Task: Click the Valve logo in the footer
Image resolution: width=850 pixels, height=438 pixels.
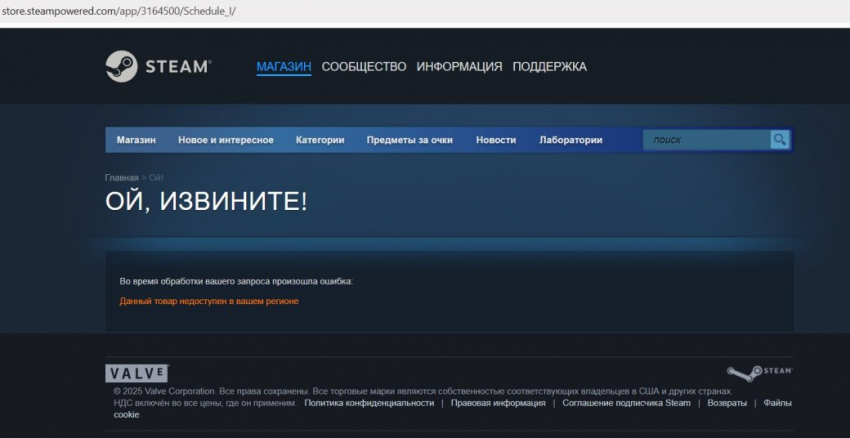Action: click(x=136, y=373)
